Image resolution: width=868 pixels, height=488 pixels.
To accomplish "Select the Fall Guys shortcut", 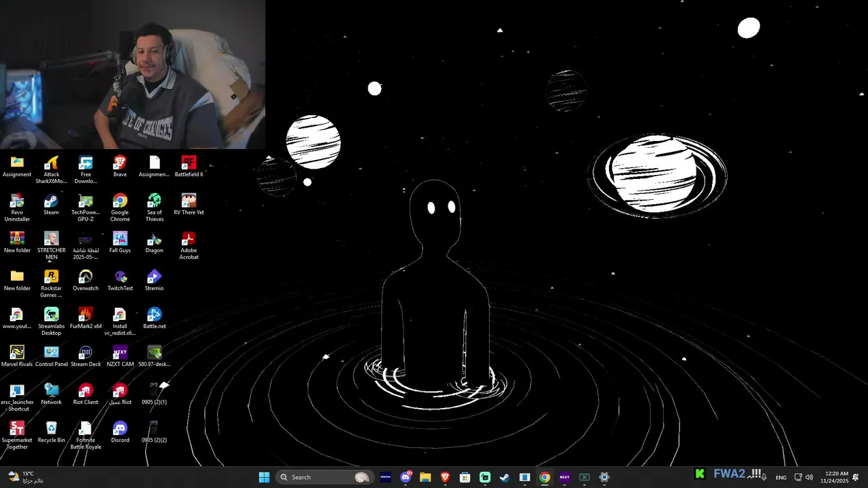I will tap(120, 243).
